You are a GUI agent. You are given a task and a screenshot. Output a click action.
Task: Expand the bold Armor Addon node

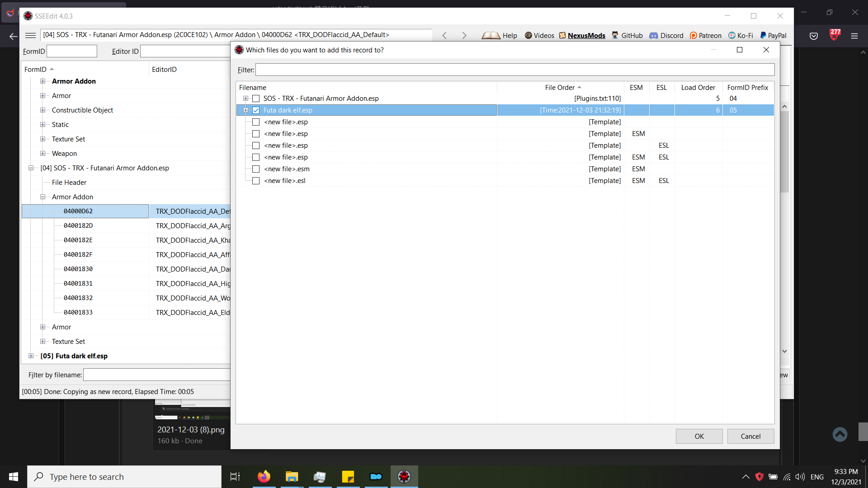(42, 81)
